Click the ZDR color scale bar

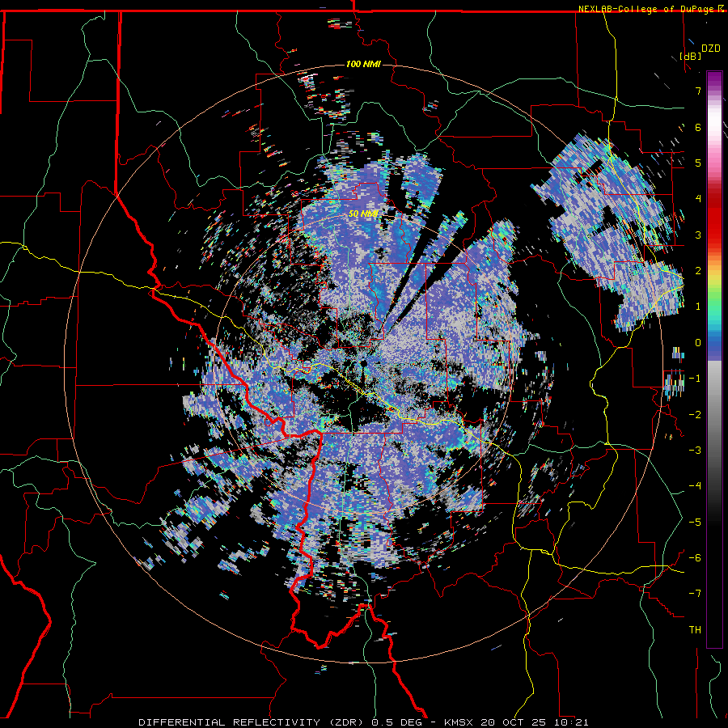[x=714, y=359]
